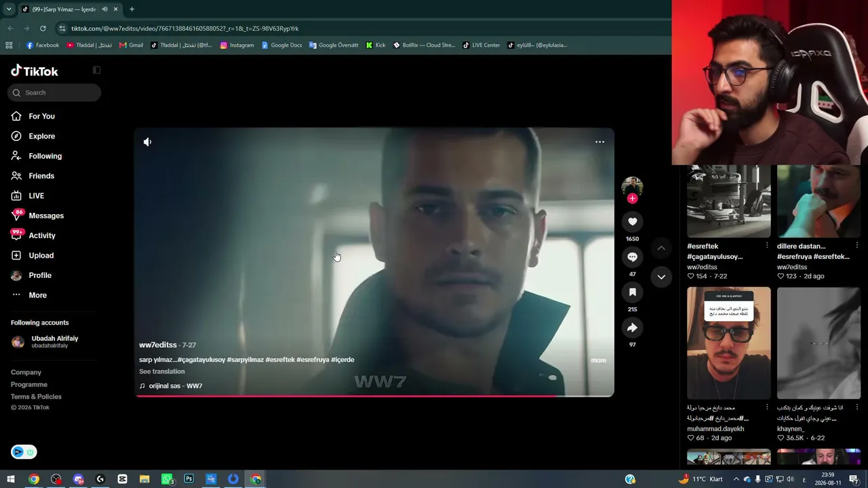Open the Windows Start menu
The image size is (868, 488).
[x=11, y=479]
